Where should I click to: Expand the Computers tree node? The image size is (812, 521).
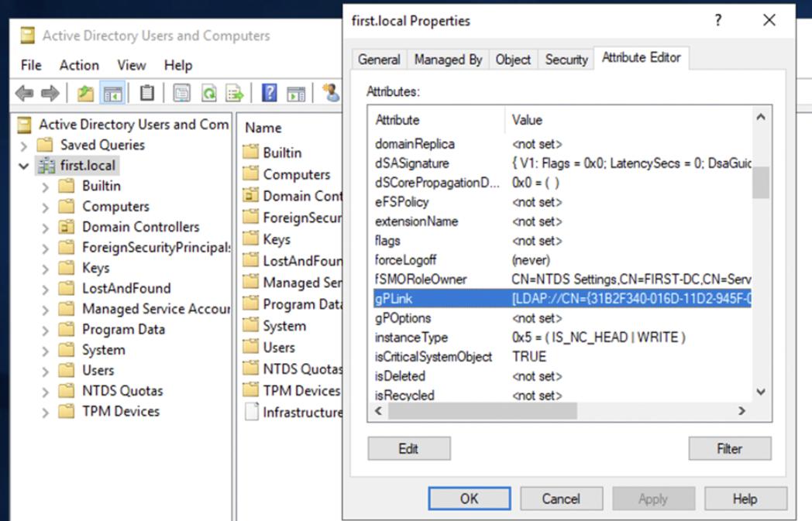point(45,207)
